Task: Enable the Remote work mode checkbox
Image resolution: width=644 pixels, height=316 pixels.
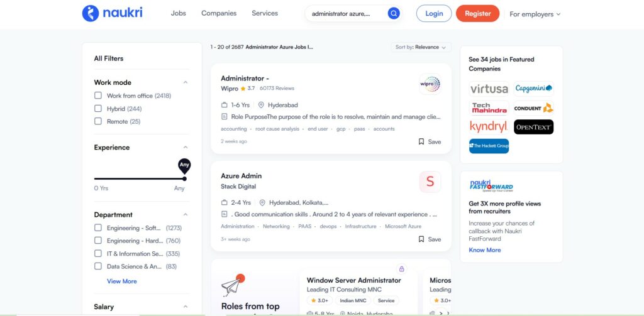Action: point(97,121)
